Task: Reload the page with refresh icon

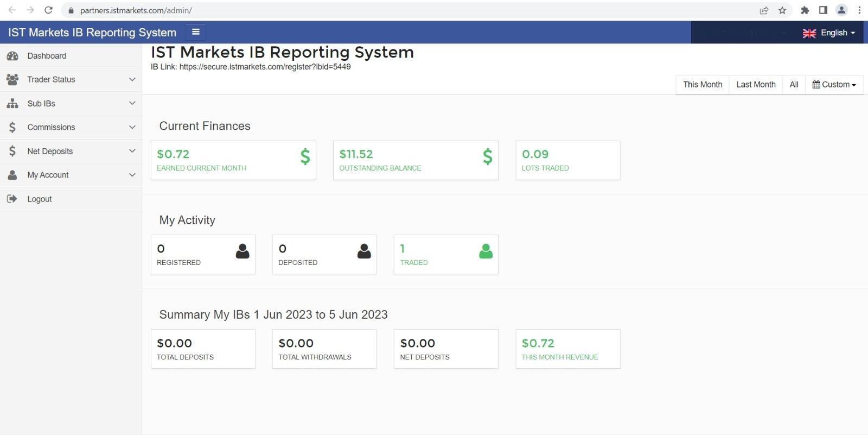Action: pyautogui.click(x=48, y=10)
